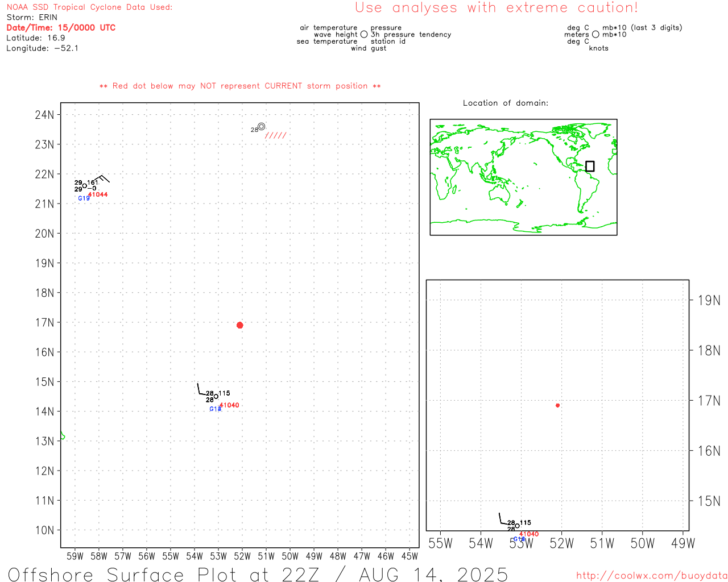The width and height of the screenshot is (728, 582).
Task: Click 'sea temperature' legend label
Action: [x=327, y=41]
